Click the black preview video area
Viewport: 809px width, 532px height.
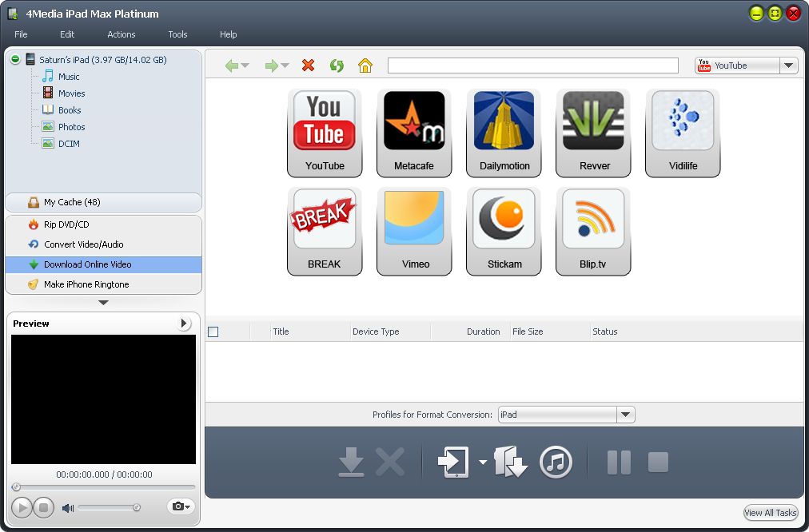coord(104,399)
